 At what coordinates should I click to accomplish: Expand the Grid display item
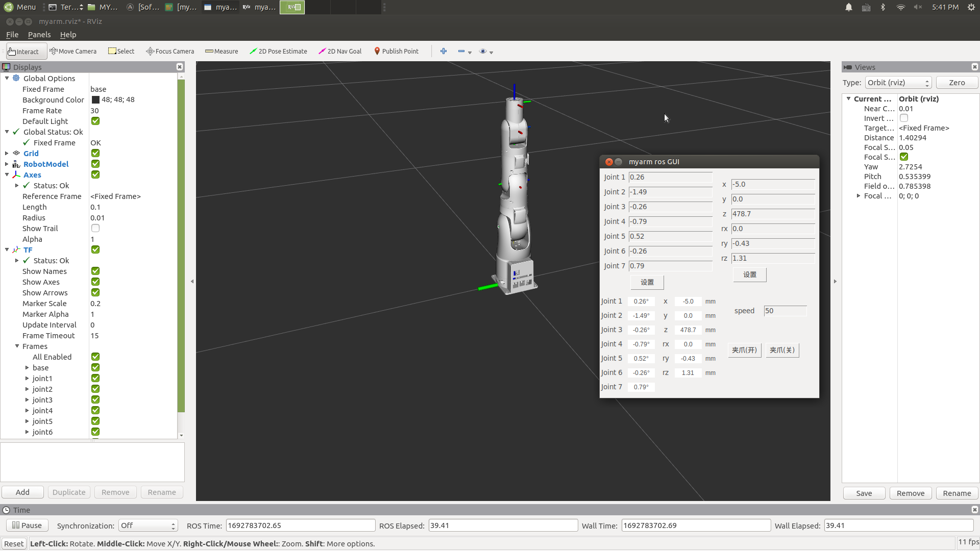(7, 153)
